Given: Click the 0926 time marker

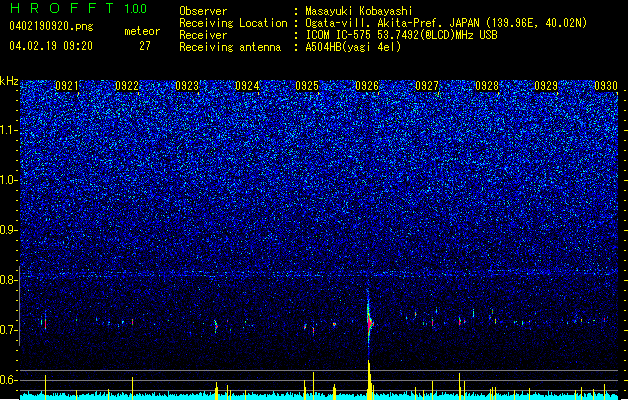Looking at the screenshot, I should tap(367, 86).
